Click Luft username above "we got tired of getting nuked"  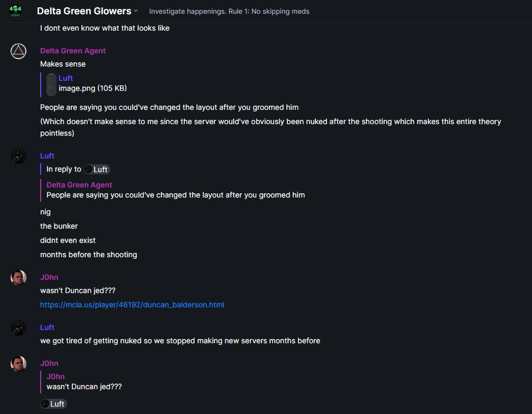[47, 327]
